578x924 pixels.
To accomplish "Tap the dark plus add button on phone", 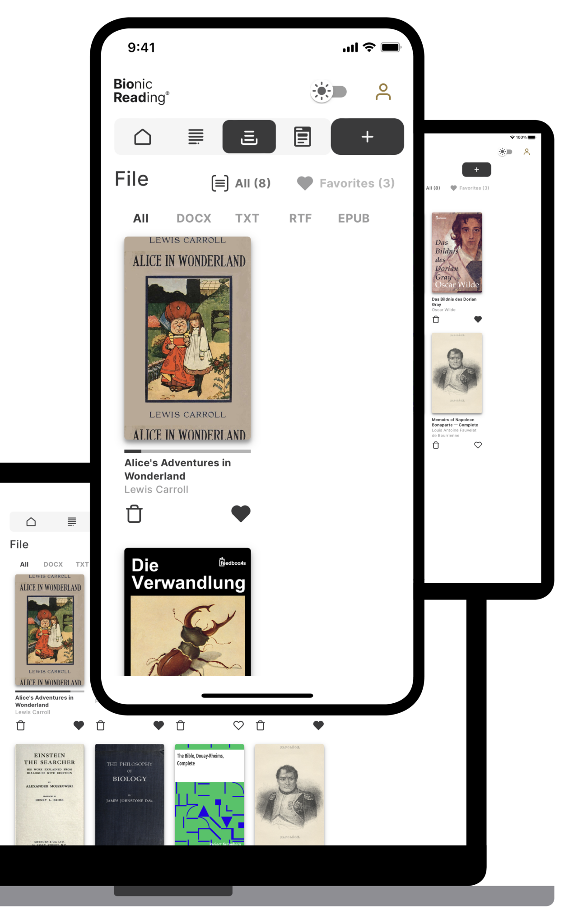I will coord(367,137).
